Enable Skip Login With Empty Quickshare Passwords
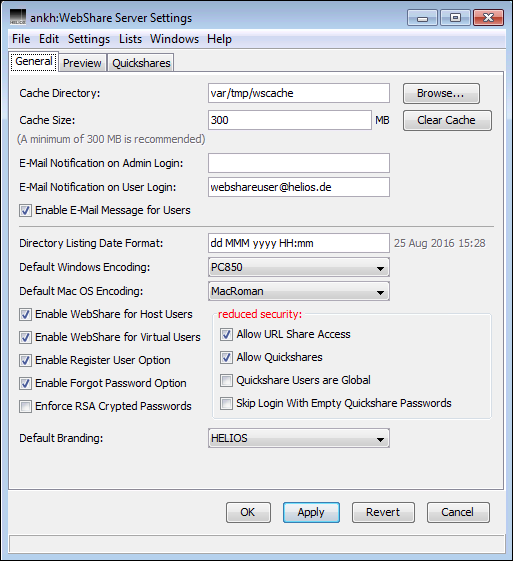The image size is (513, 561). pyautogui.click(x=226, y=403)
